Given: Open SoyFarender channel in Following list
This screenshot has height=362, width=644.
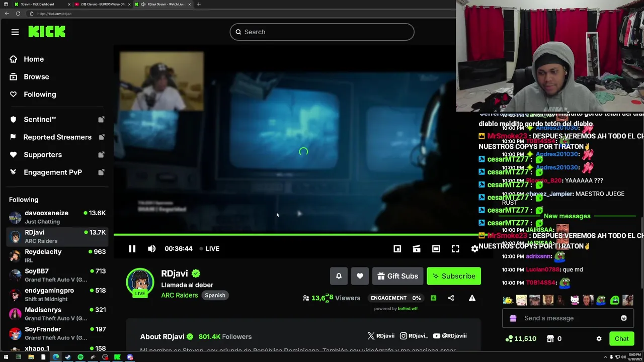Looking at the screenshot, I should (56, 333).
